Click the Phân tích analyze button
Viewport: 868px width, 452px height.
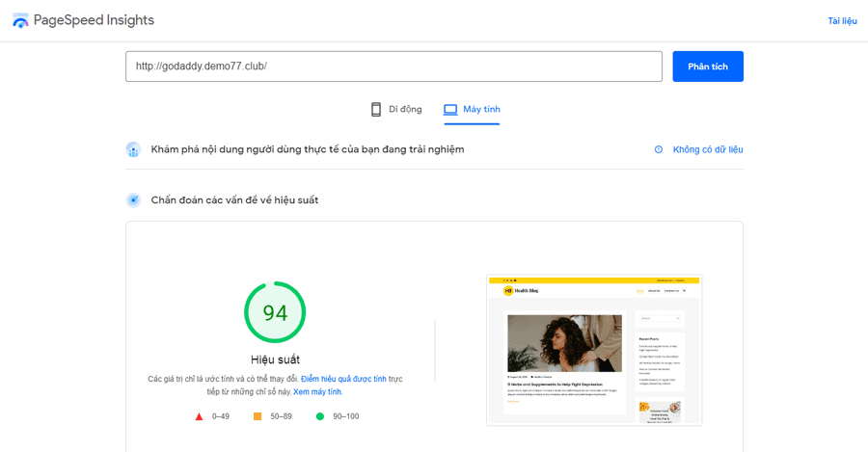(708, 66)
